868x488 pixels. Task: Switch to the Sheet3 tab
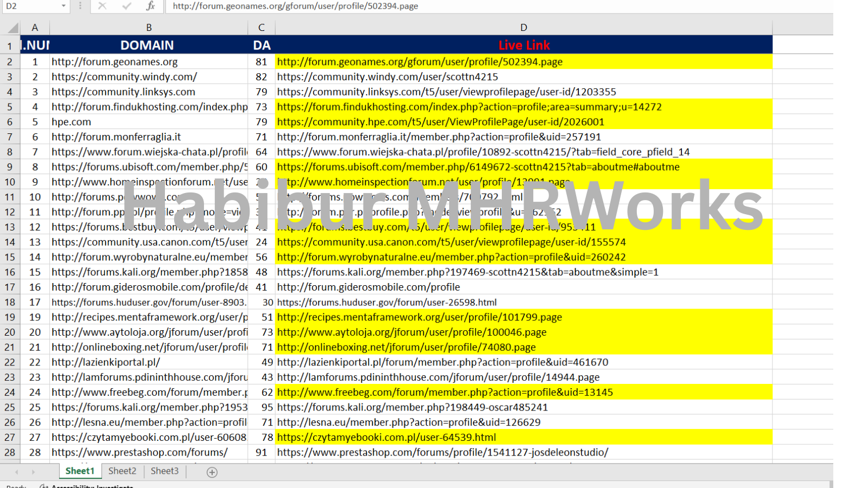point(164,471)
